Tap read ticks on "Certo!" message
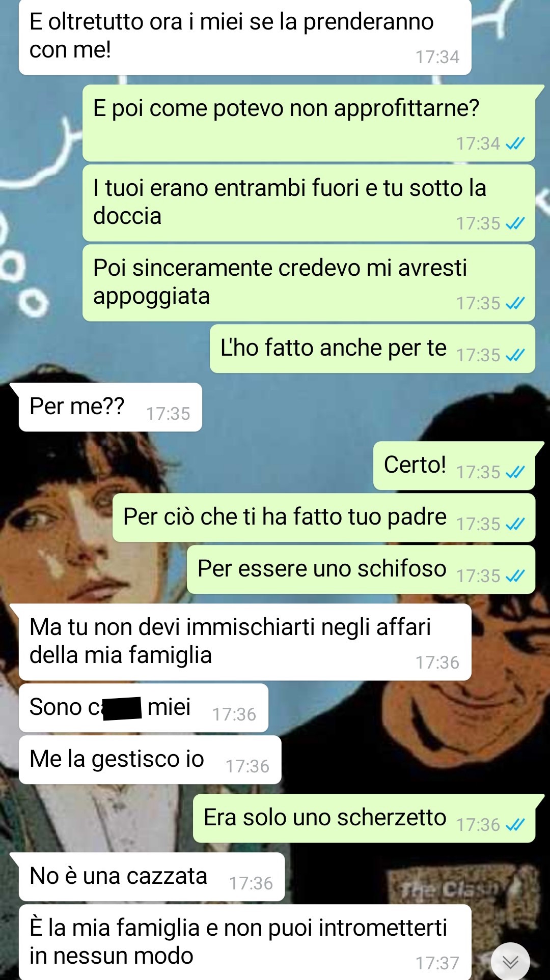The width and height of the screenshot is (550, 980). [x=515, y=472]
